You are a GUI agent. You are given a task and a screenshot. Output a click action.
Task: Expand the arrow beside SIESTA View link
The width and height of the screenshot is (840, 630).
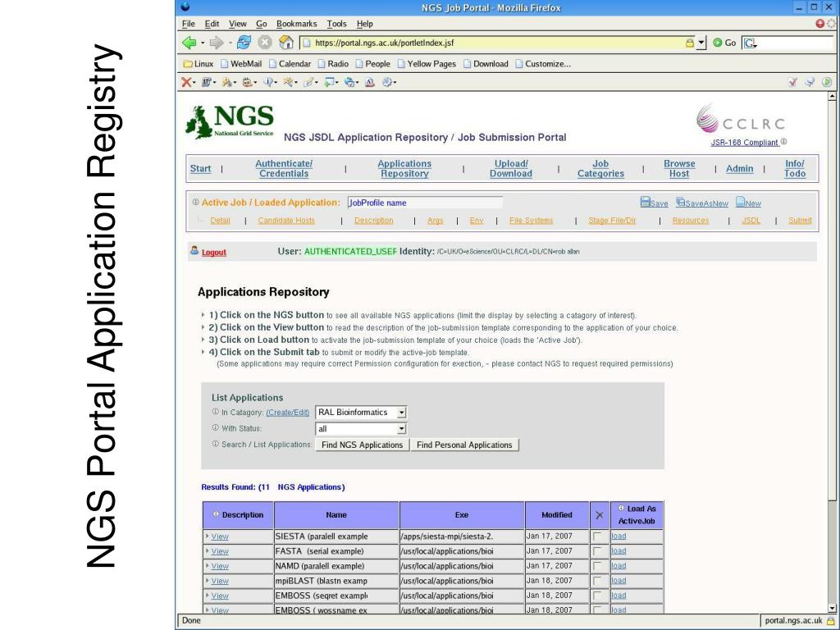coord(208,536)
